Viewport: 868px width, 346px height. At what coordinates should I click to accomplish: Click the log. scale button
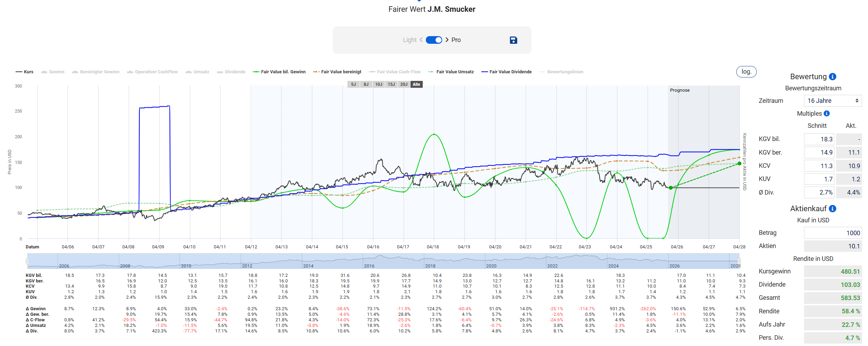click(x=746, y=72)
